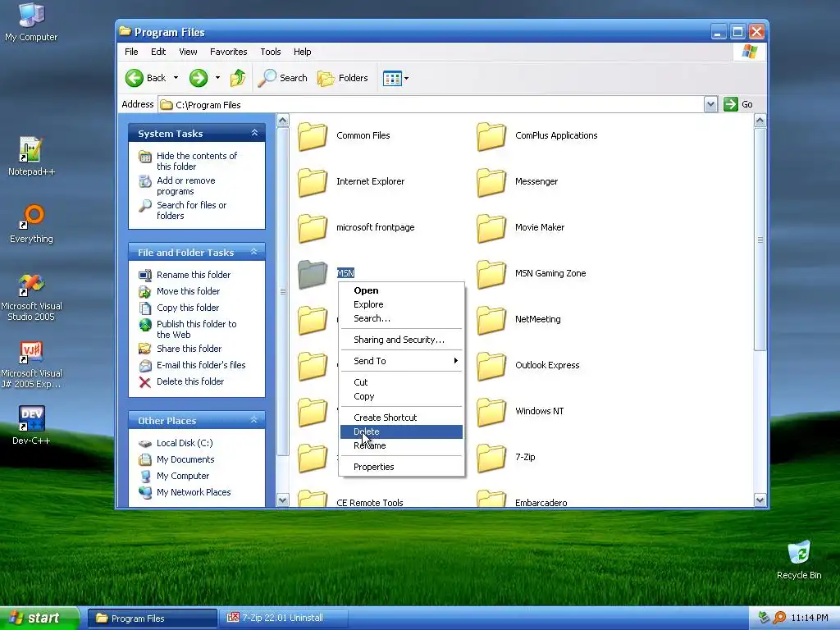Expand the Send To submenu
The width and height of the screenshot is (840, 630).
click(401, 361)
